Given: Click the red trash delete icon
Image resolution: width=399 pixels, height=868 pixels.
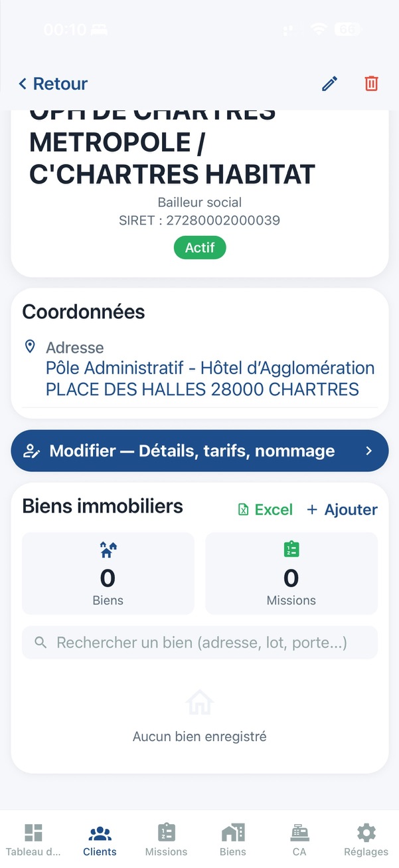Looking at the screenshot, I should (370, 83).
